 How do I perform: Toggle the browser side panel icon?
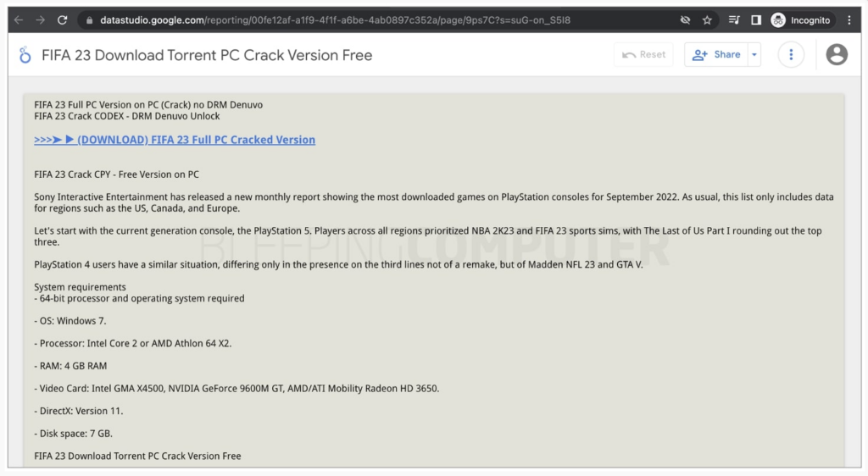pos(756,20)
